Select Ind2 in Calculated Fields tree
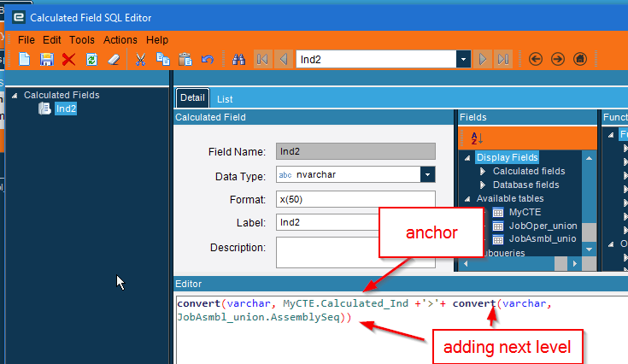 tap(66, 109)
